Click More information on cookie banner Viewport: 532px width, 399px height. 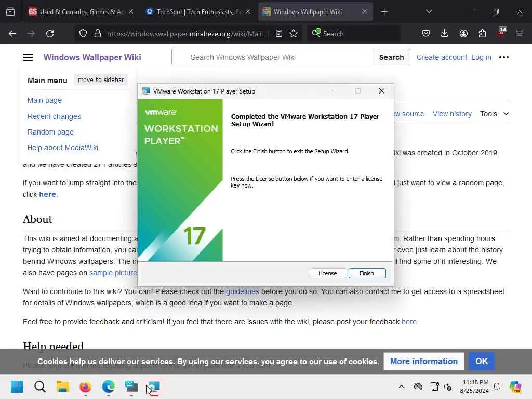click(424, 362)
